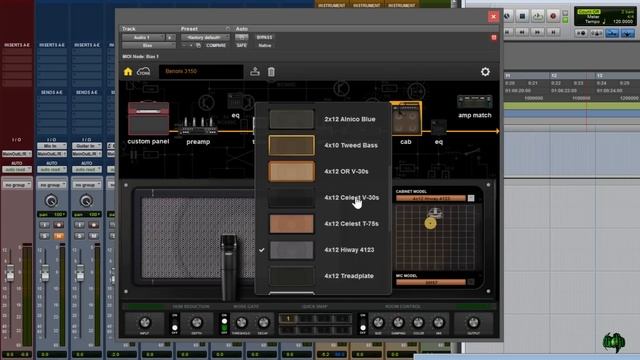The height and width of the screenshot is (360, 640).
Task: Click the plus button beside Audio 1
Action: (170, 37)
